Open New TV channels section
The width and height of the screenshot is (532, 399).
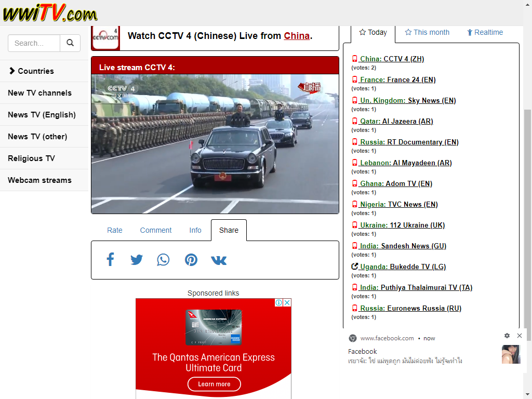click(x=44, y=93)
